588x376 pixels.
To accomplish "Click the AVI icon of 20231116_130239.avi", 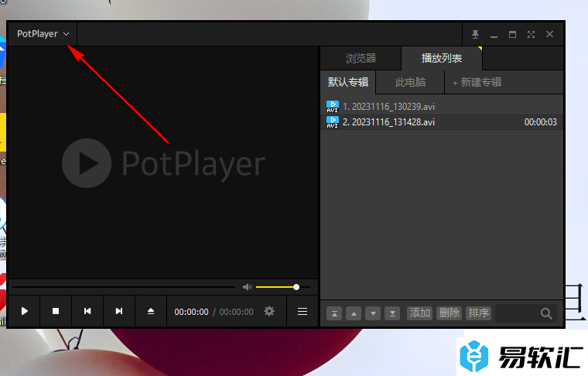I will pyautogui.click(x=332, y=107).
